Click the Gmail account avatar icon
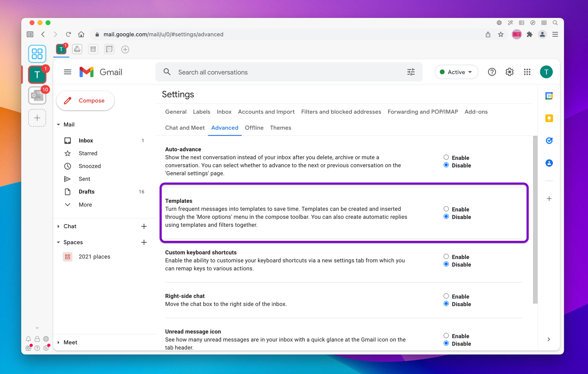The height and width of the screenshot is (374, 588). coord(547,72)
